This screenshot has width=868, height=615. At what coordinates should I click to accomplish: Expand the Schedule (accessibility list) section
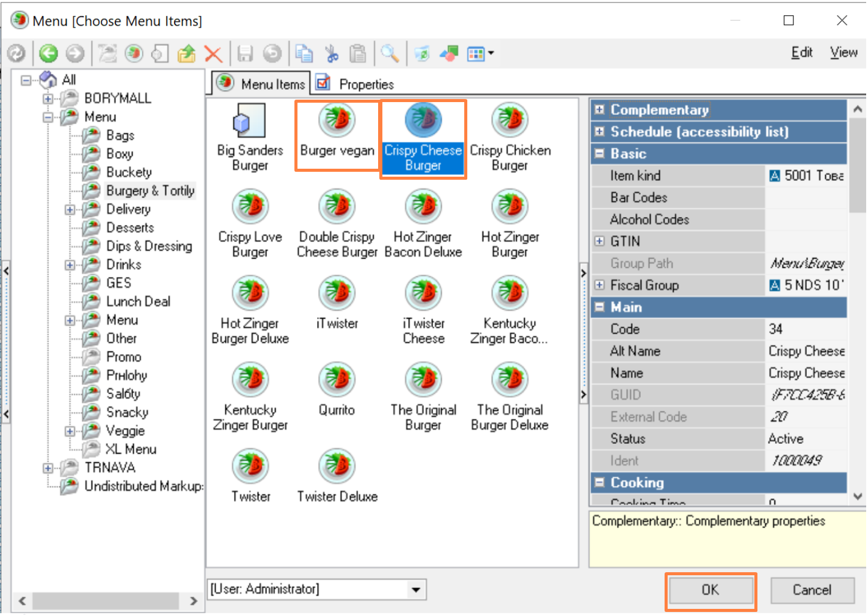[x=599, y=132]
